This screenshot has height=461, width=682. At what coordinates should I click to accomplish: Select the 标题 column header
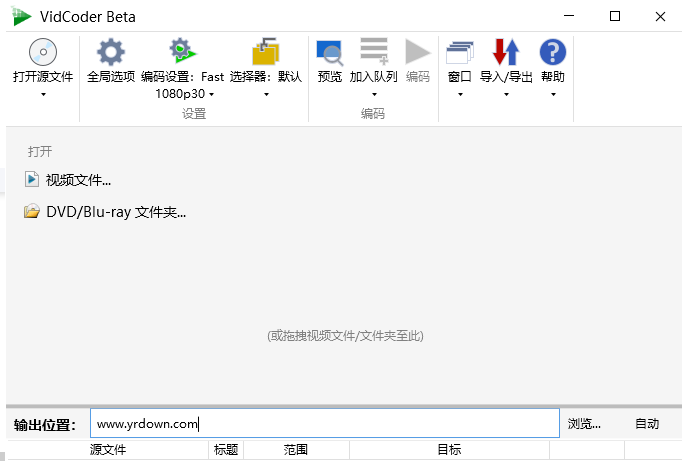click(x=226, y=449)
